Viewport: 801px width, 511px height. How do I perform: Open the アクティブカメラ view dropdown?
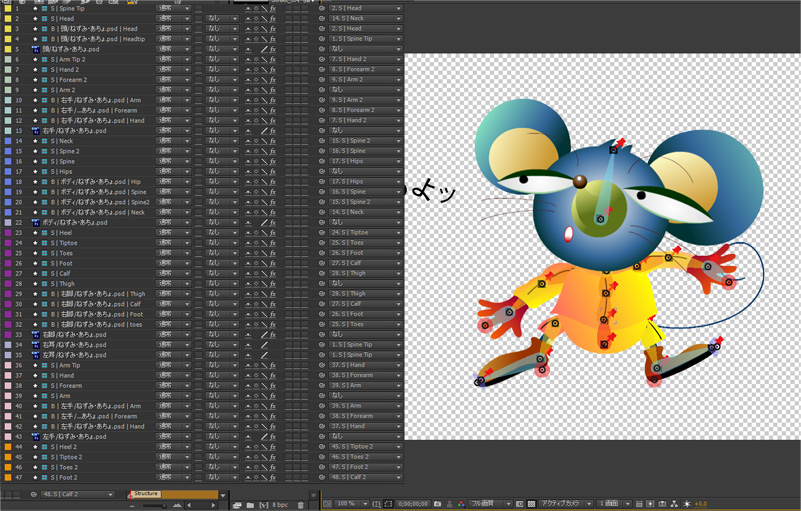coord(566,504)
